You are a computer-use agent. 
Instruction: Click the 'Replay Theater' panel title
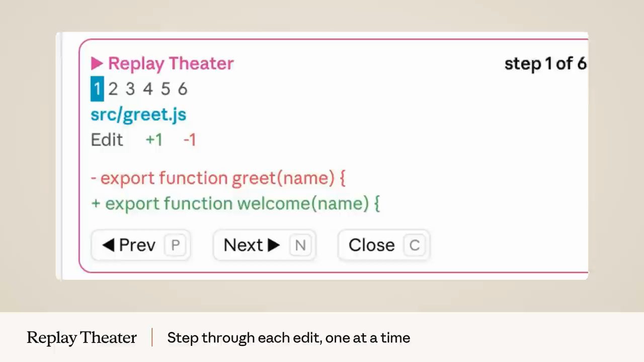(x=171, y=63)
